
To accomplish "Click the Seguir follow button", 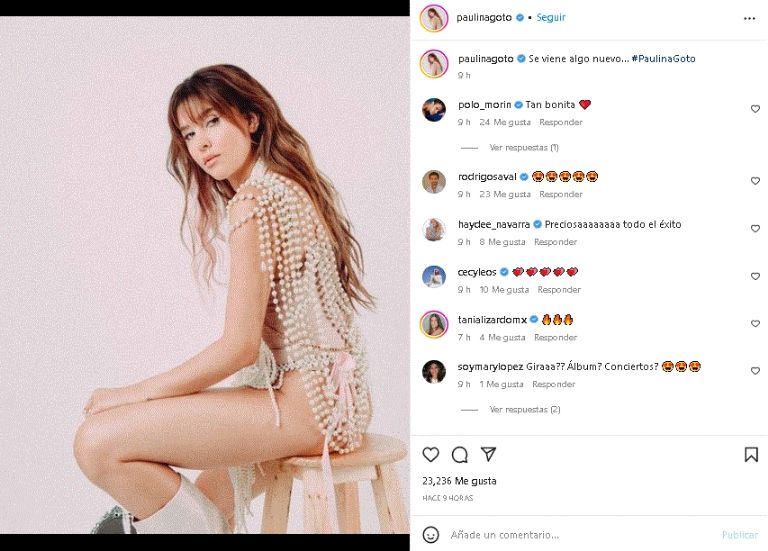I will pyautogui.click(x=551, y=18).
